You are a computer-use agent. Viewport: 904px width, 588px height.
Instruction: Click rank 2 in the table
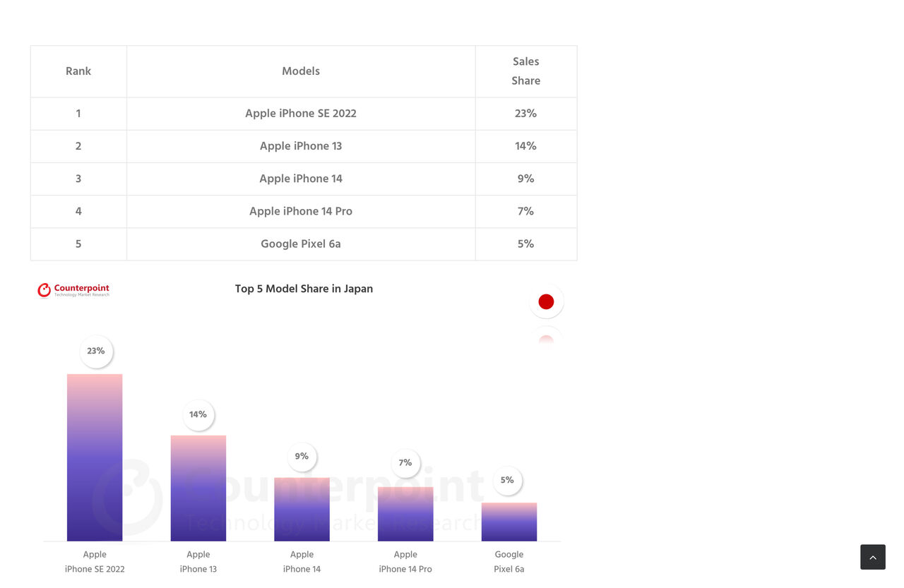point(78,146)
